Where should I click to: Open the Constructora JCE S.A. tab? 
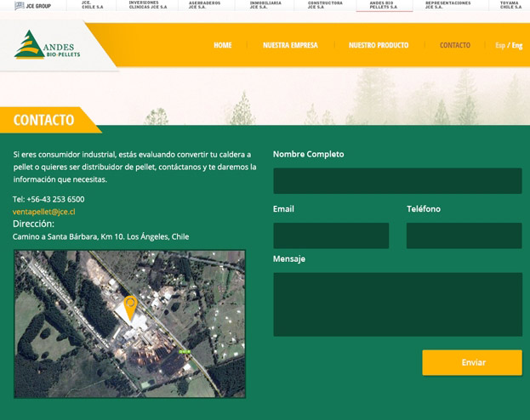coord(325,5)
